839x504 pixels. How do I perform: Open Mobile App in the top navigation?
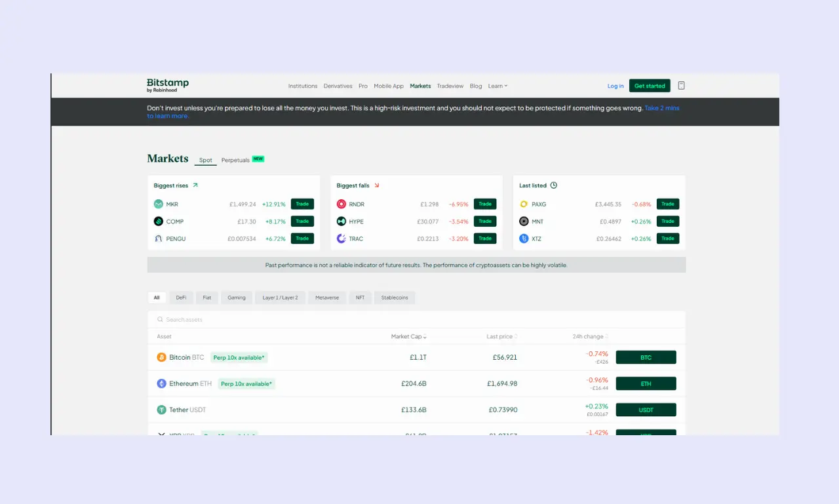(x=389, y=86)
